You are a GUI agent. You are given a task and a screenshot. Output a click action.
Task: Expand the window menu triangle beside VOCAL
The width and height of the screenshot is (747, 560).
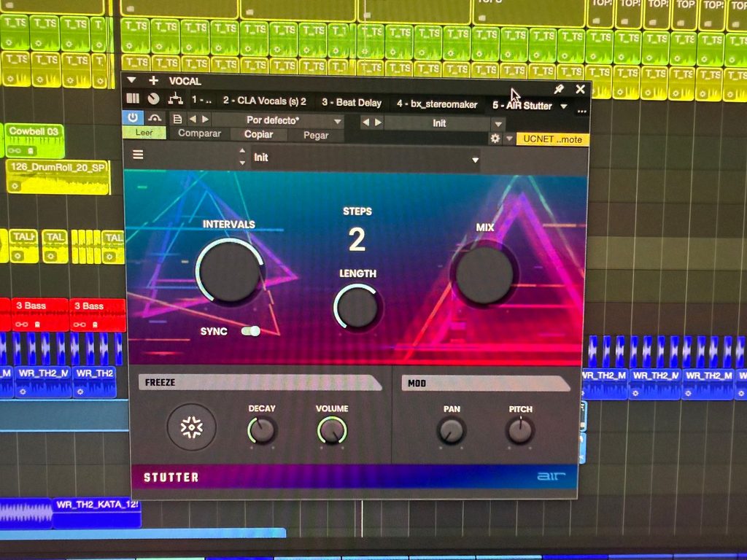[132, 80]
